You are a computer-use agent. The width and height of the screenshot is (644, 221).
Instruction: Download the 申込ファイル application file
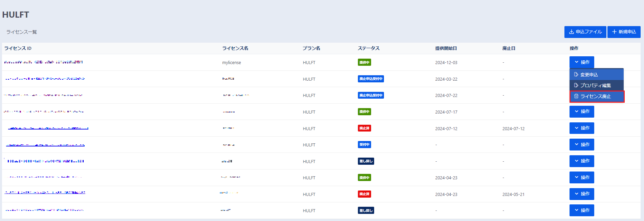point(585,32)
